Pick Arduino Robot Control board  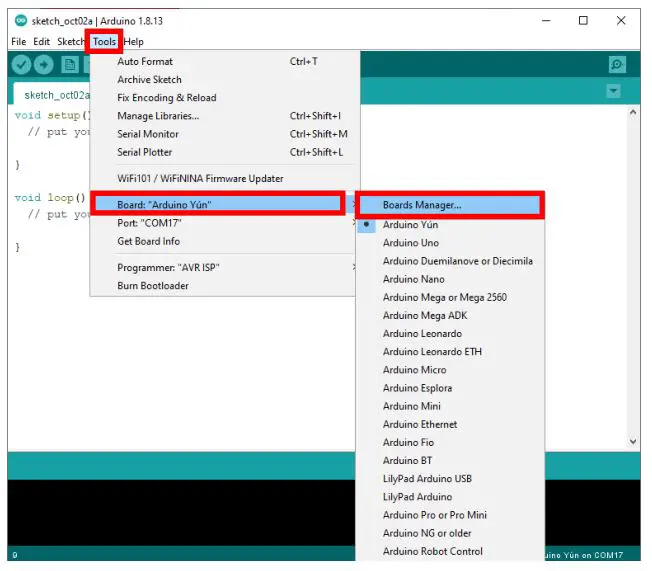450,551
